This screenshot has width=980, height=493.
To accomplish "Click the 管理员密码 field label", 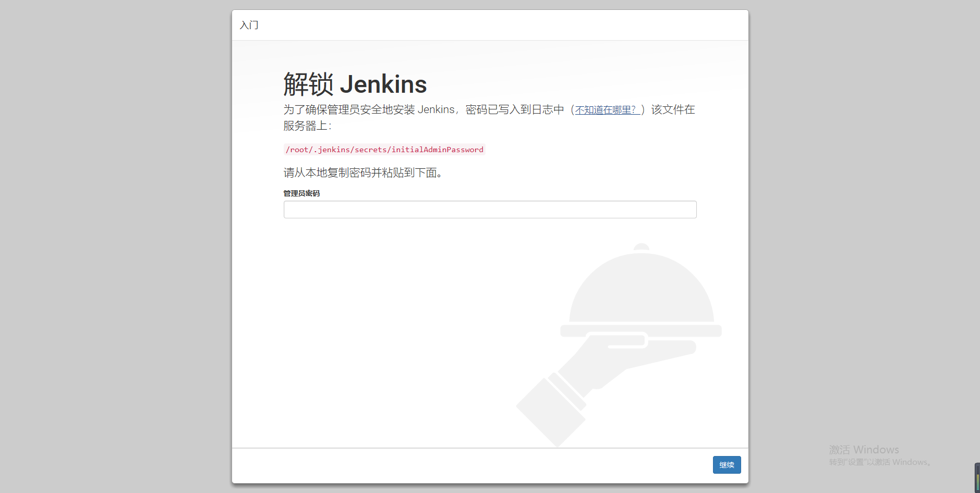I will point(301,193).
